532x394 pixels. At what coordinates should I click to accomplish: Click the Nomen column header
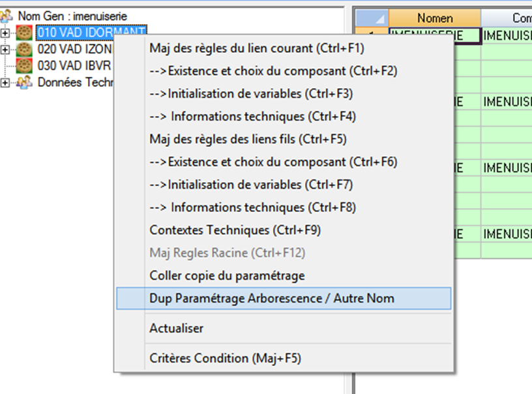tap(435, 18)
